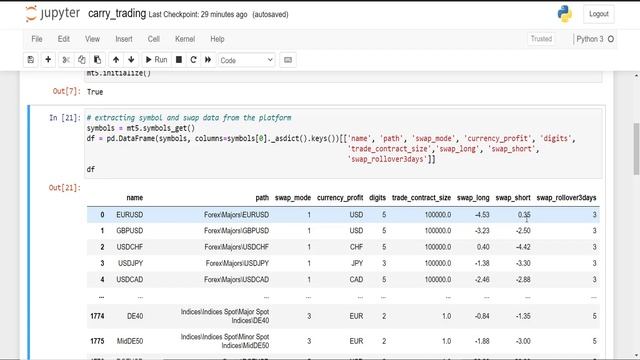Click swap_short value 0.35
Viewport: 640px width, 360px height.
pyautogui.click(x=524, y=215)
